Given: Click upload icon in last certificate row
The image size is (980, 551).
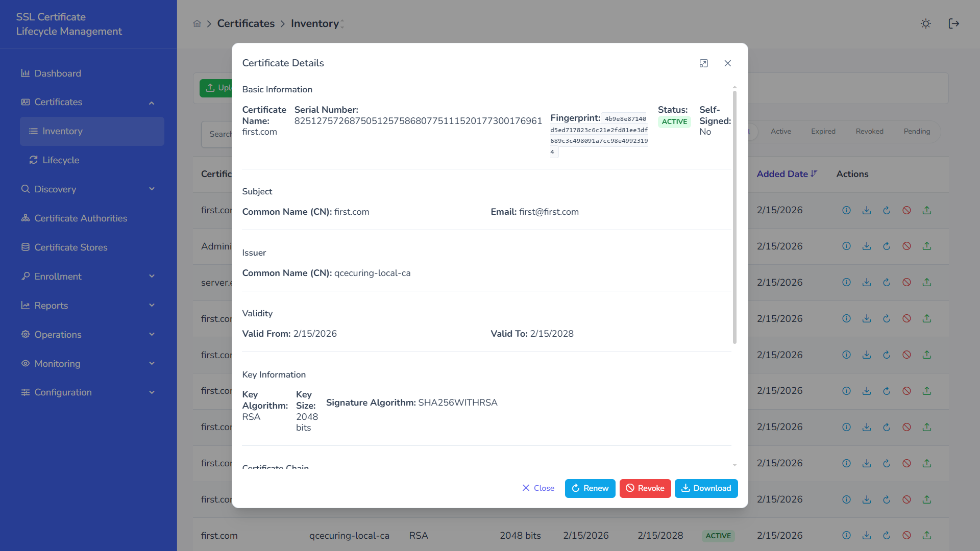Looking at the screenshot, I should coord(927,536).
